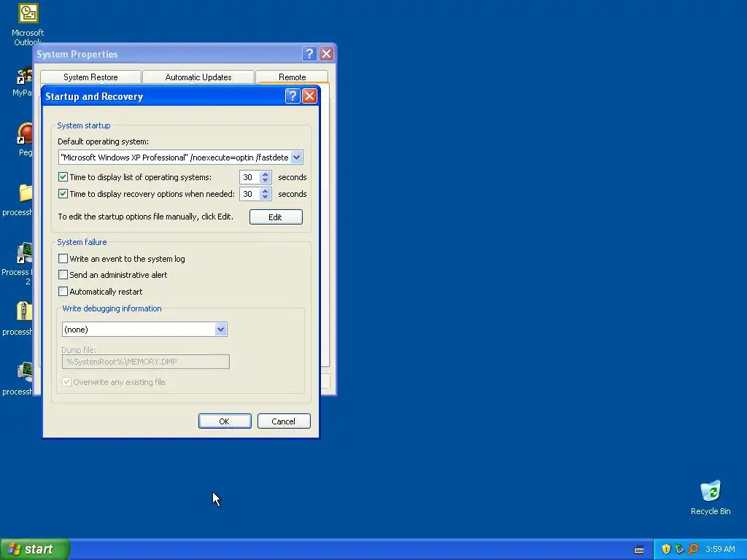Open the on-screen keyboard taskbar icon
Image resolution: width=747 pixels, height=560 pixels.
[x=639, y=550]
